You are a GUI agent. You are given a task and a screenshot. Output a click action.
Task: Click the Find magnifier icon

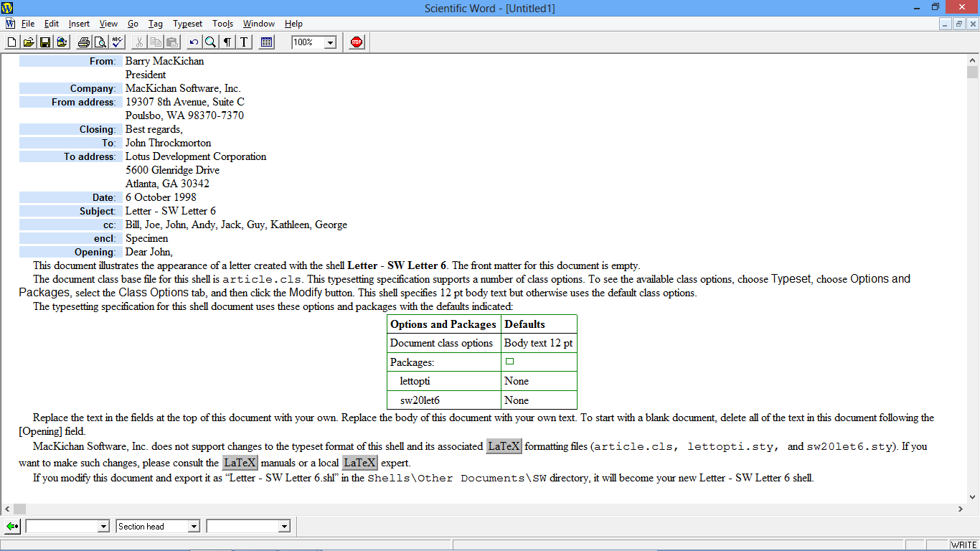pyautogui.click(x=210, y=42)
